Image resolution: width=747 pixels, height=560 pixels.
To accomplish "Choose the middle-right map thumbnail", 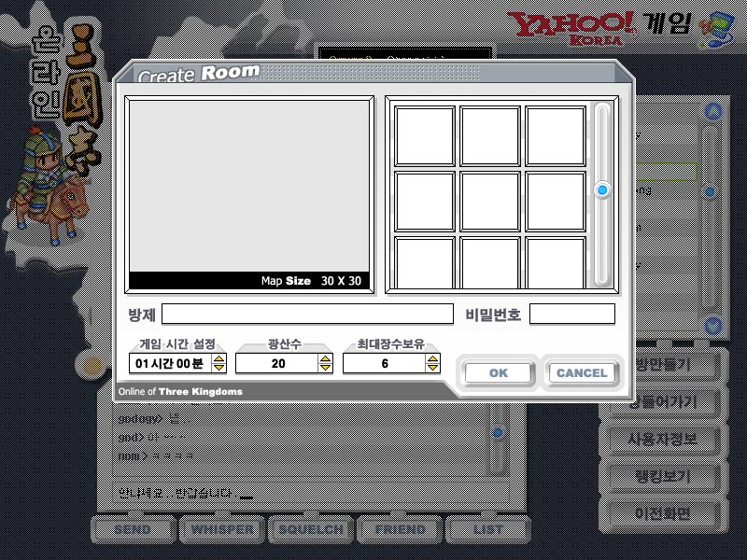I will pos(556,201).
